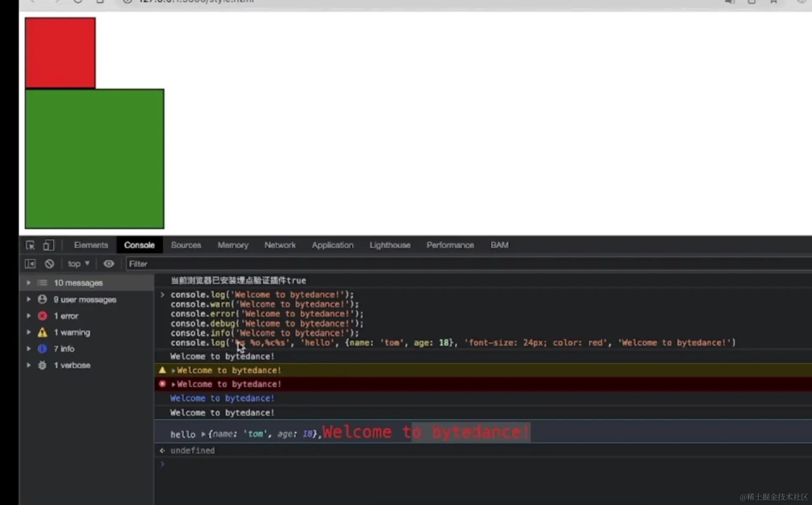Click the red error circle sidebar icon
The image size is (812, 505).
tap(42, 316)
